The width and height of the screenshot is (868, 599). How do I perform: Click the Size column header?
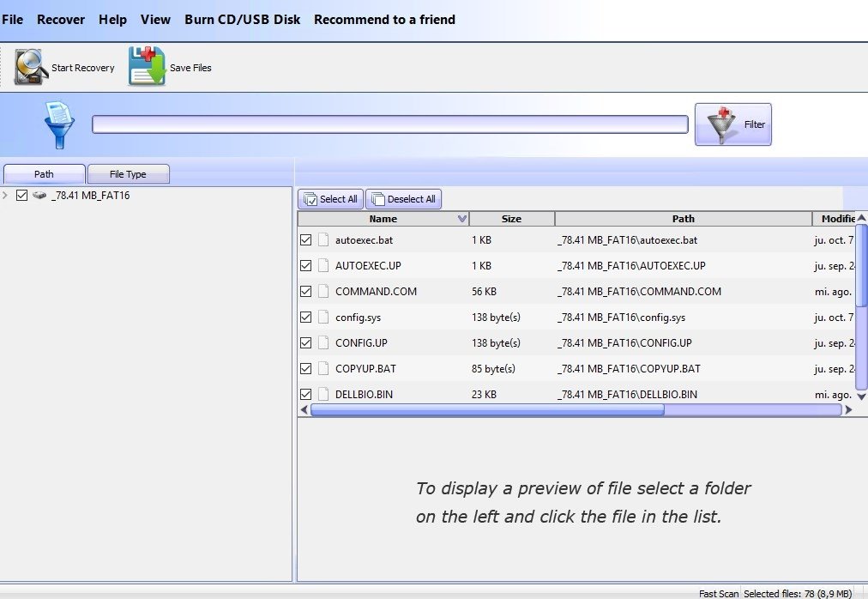(x=511, y=219)
